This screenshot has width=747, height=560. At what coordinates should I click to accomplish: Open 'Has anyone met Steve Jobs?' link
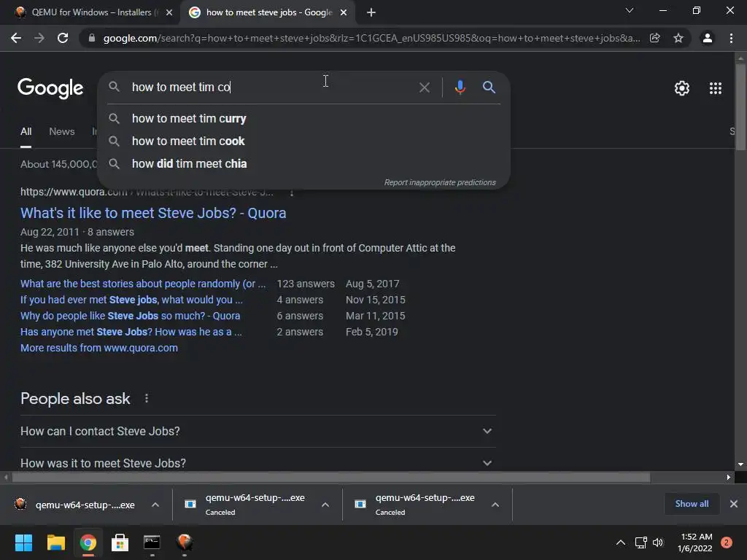tap(131, 332)
